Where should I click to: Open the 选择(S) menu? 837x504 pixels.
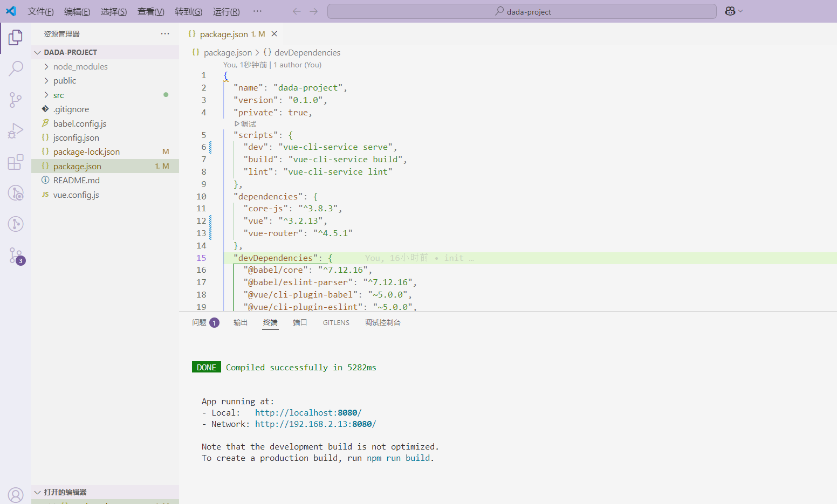(x=114, y=11)
